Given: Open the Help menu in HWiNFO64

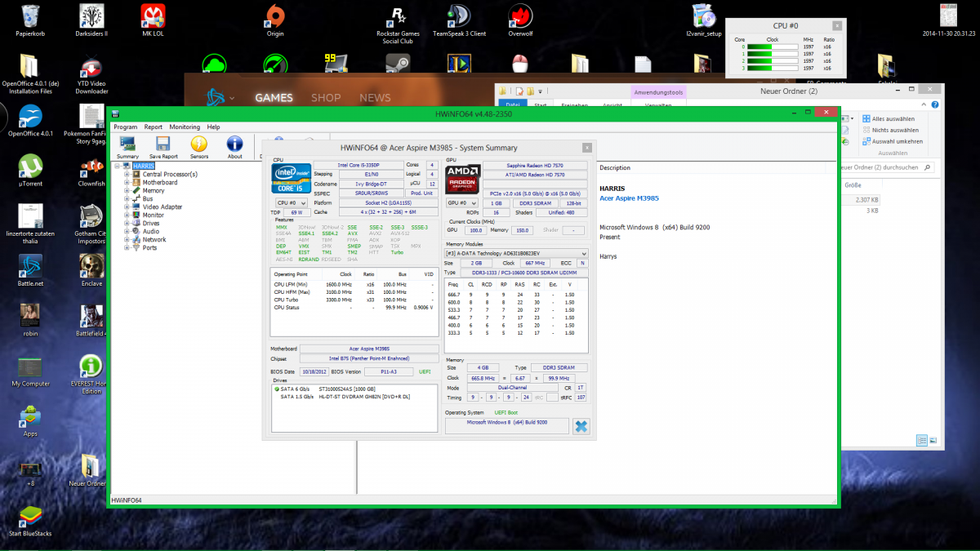Looking at the screenshot, I should click(213, 127).
